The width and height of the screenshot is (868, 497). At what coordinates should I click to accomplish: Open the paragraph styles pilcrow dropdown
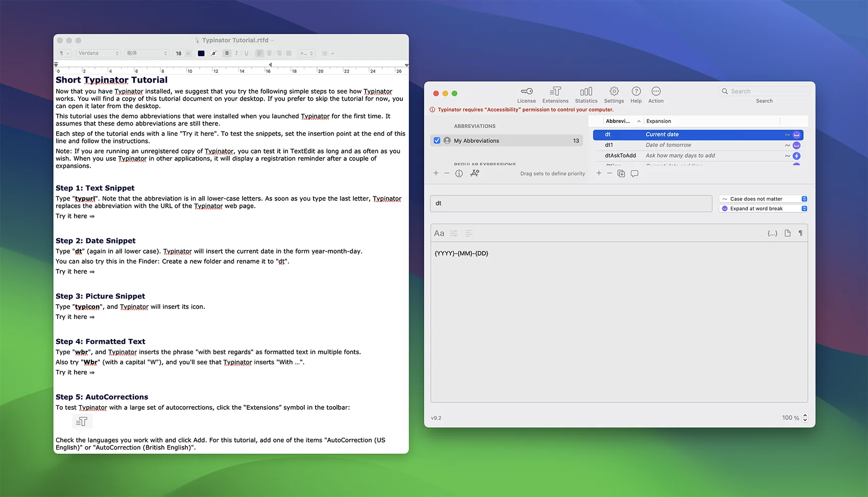pyautogui.click(x=64, y=53)
